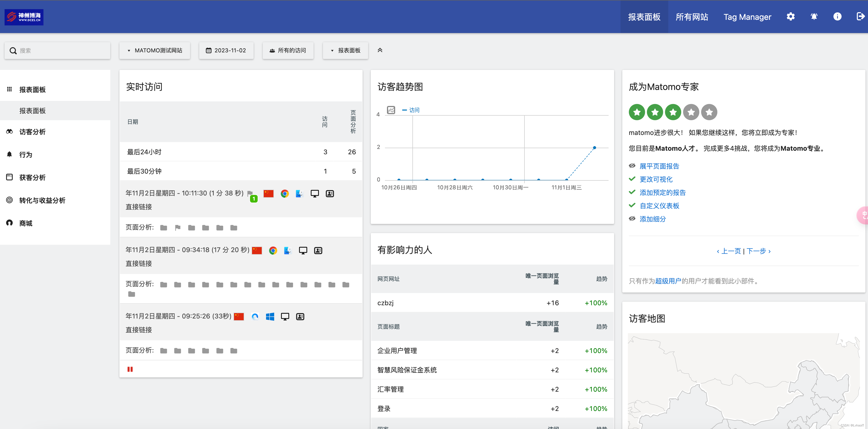Click the 企业用户管理 page title row
Viewport: 868px width, 429px height.
pos(492,350)
